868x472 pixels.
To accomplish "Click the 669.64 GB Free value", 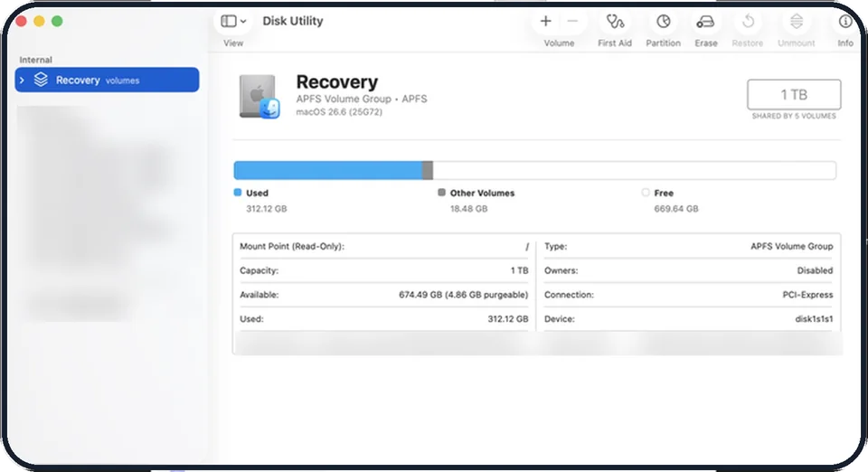I will (x=676, y=209).
